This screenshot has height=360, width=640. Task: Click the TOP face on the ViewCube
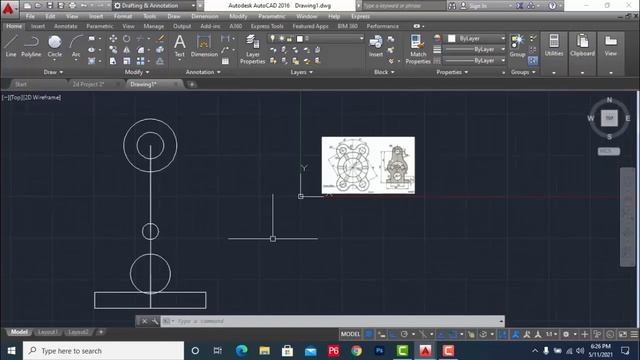click(609, 118)
